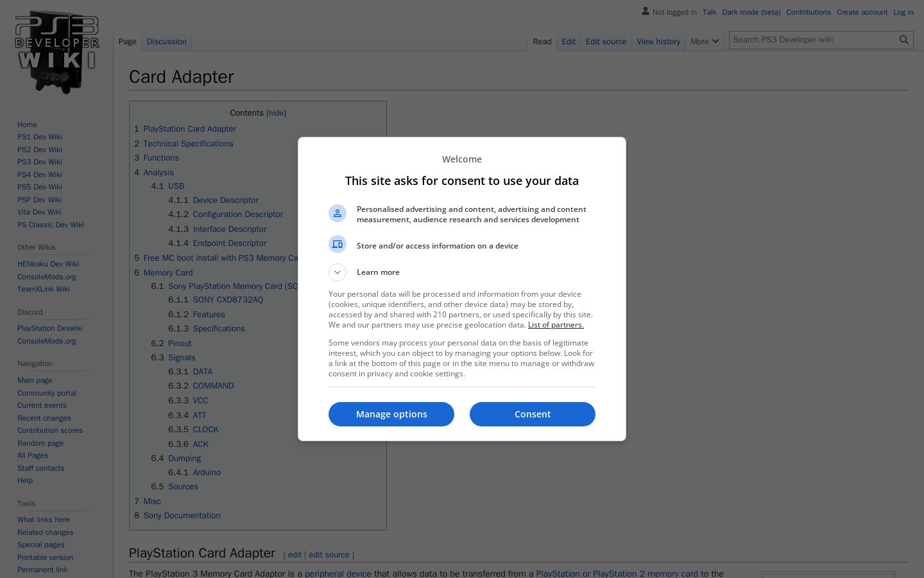Screen dimensions: 924x578
Task: Click the search magnifier icon
Action: tap(903, 40)
